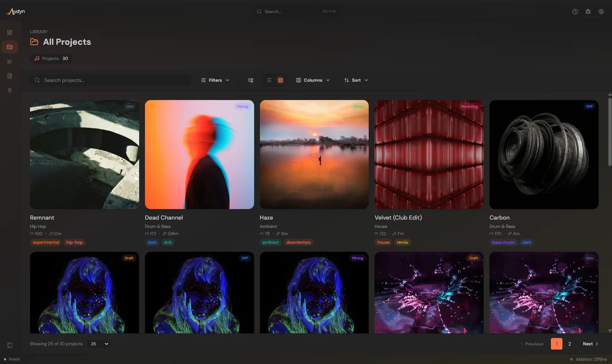Viewport: 612px width, 364px height.
Task: Change the page size dropdown showing 25
Action: click(x=99, y=344)
